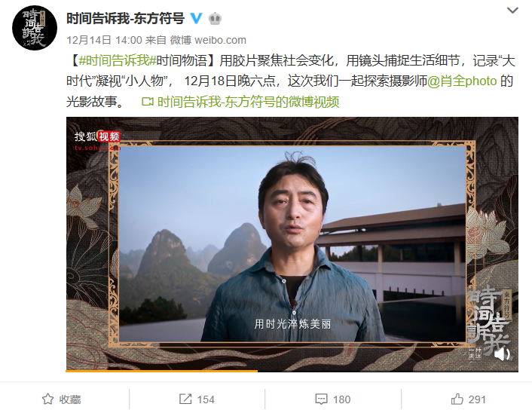532x410 pixels.
Task: Open the post options chevron menu
Action: click(512, 11)
